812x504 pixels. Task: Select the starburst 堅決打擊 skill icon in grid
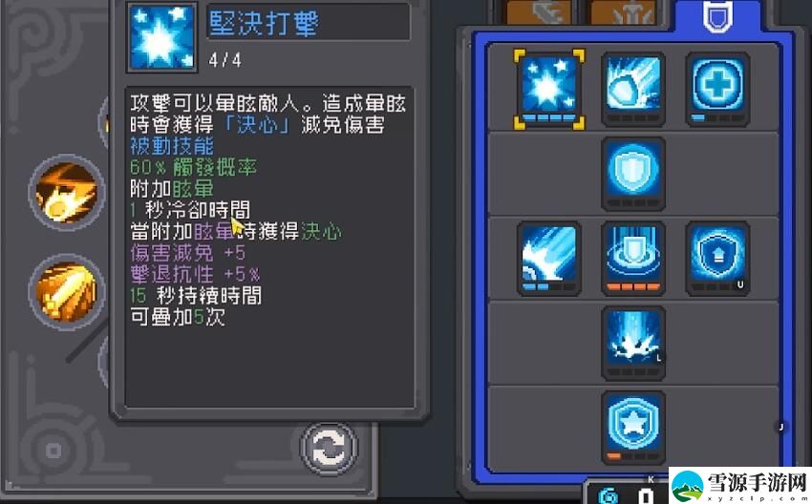coord(549,89)
